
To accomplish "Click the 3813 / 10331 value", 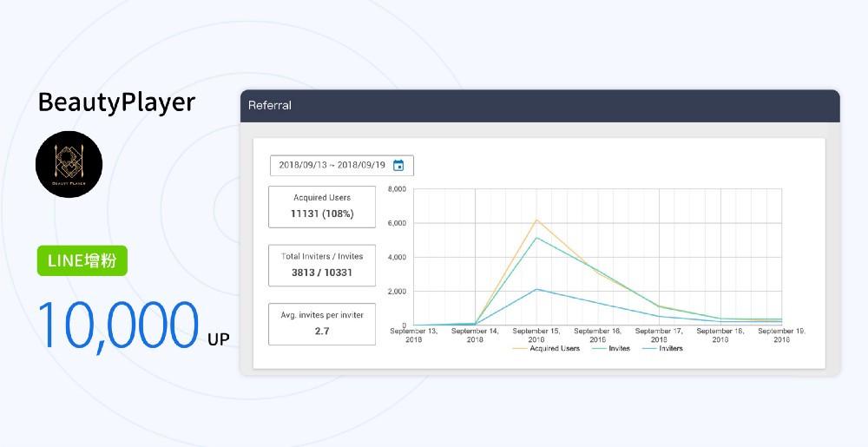I will (x=322, y=273).
